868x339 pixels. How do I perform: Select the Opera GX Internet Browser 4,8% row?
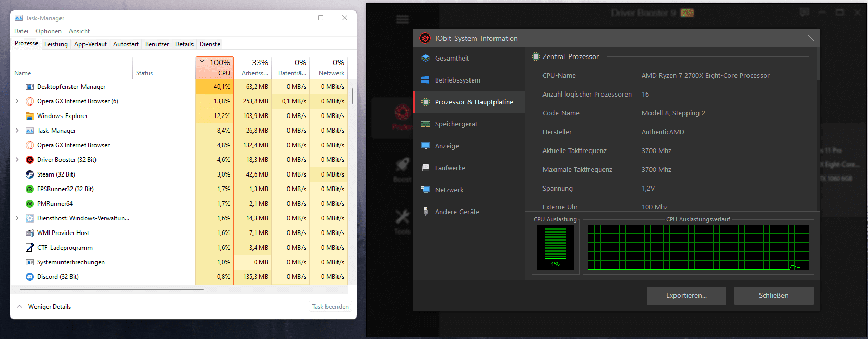(179, 145)
